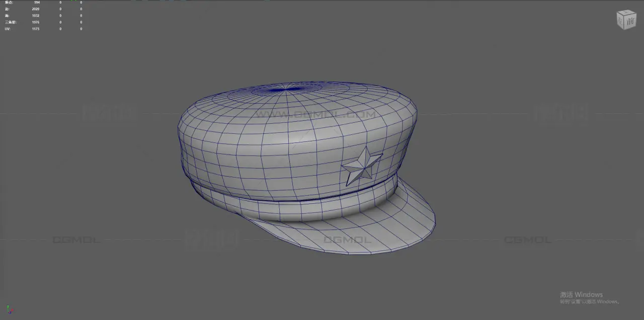Click the triangle count value 1976

(x=36, y=22)
